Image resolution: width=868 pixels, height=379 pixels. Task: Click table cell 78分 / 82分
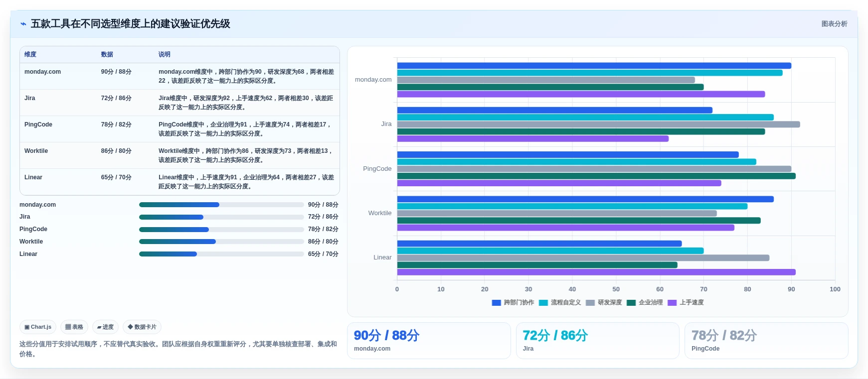[x=116, y=125]
